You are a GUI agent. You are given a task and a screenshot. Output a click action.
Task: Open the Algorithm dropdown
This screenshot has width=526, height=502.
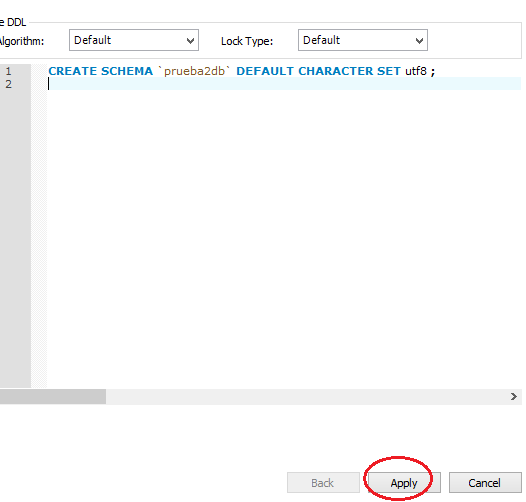coord(134,40)
